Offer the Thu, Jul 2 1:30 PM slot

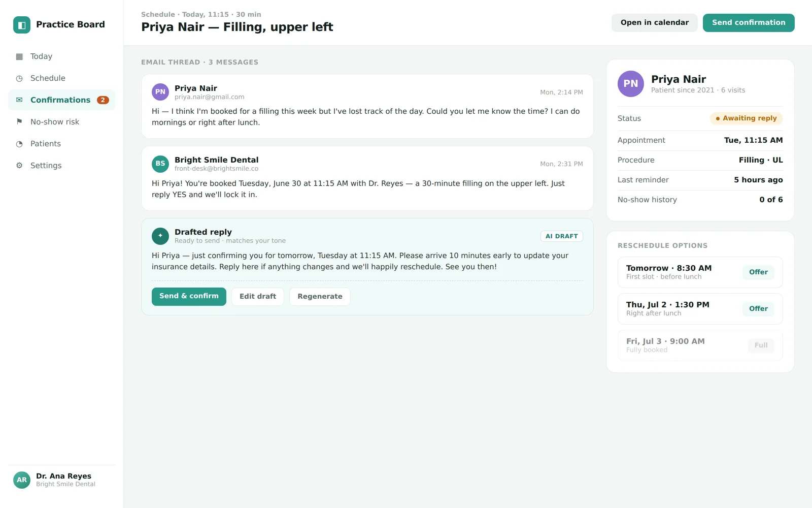(x=758, y=309)
